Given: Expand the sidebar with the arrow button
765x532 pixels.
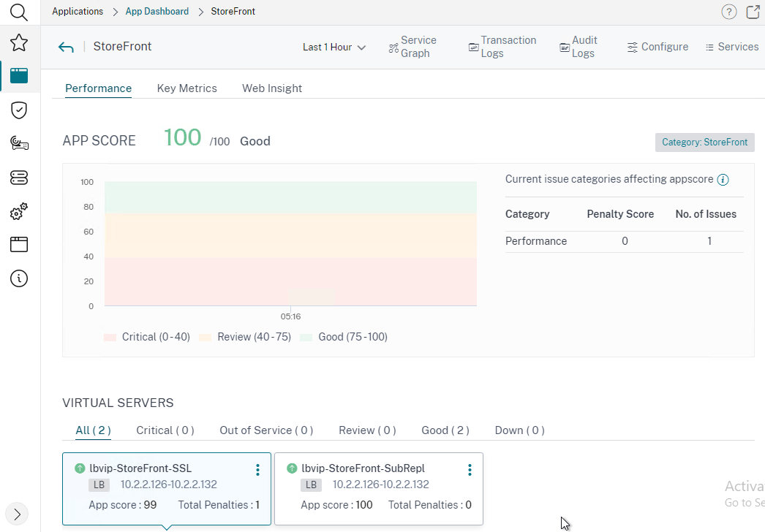Looking at the screenshot, I should click(17, 514).
